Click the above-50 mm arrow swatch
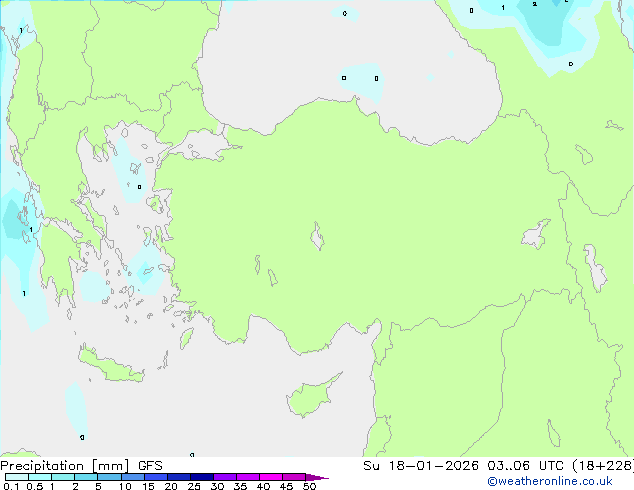Viewport: 634px width, 490px height. 317,477
